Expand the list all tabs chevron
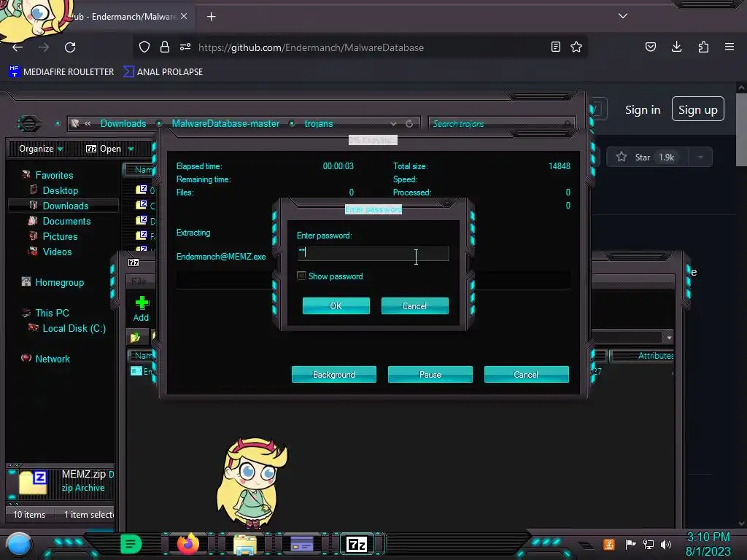 [623, 16]
